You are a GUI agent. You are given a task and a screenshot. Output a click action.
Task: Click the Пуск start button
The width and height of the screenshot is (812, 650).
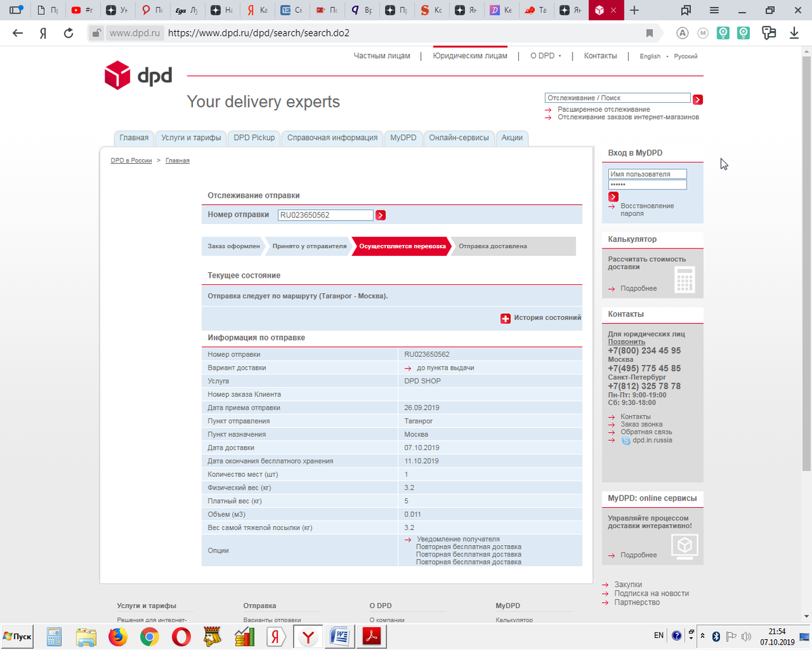[x=18, y=636]
